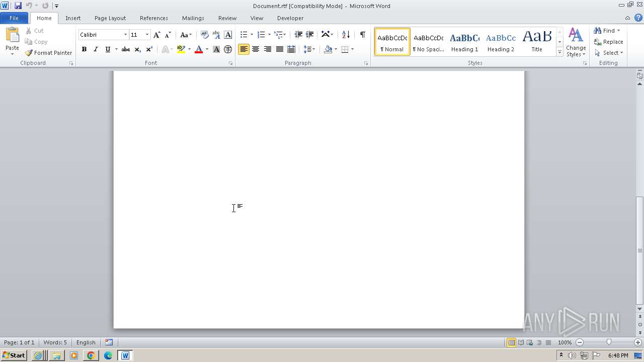The height and width of the screenshot is (362, 644).
Task: Apply Character Shading icon
Action: tap(216, 49)
